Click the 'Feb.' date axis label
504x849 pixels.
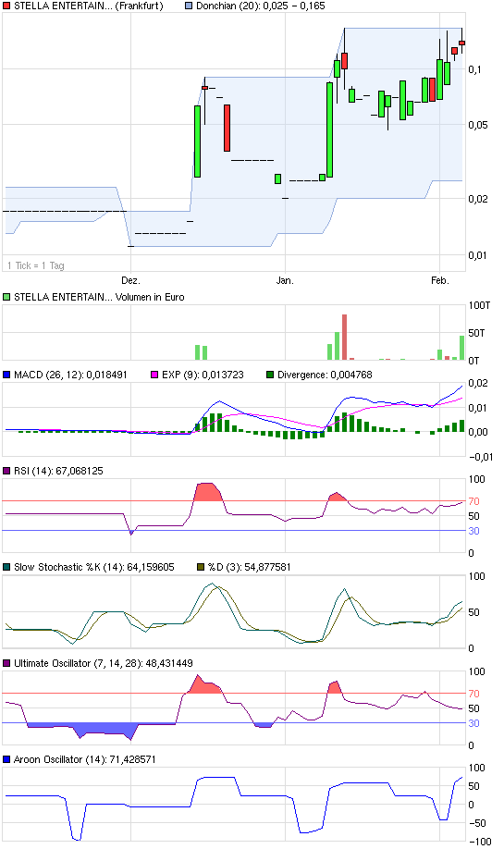click(x=439, y=280)
